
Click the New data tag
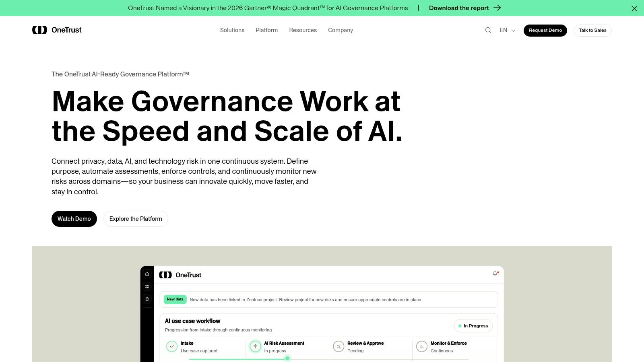175,299
